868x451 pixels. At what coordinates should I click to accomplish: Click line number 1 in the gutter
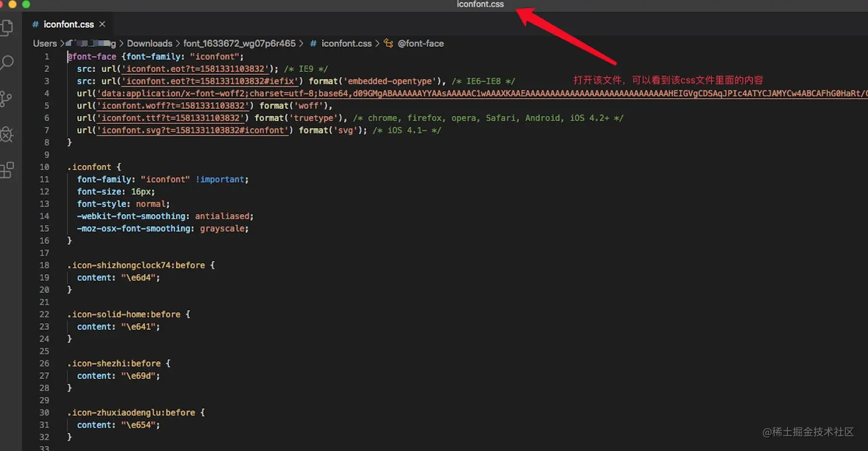pyautogui.click(x=47, y=57)
